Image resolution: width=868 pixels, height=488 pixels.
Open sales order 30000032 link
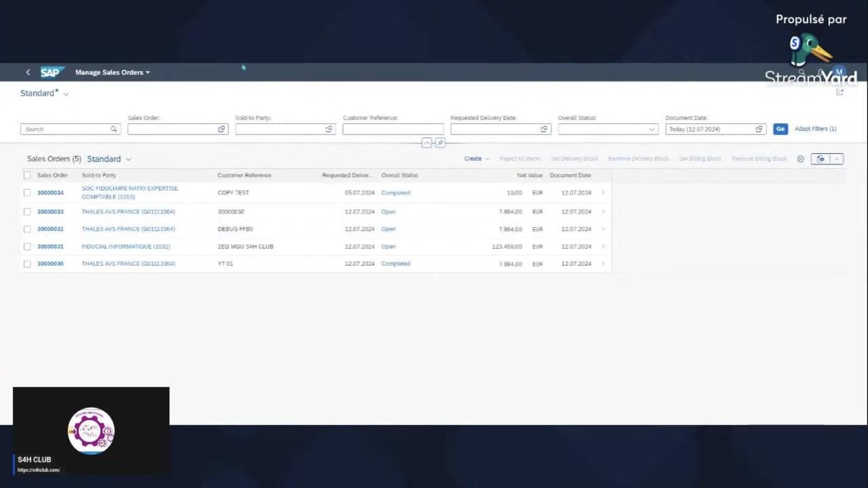click(x=50, y=229)
